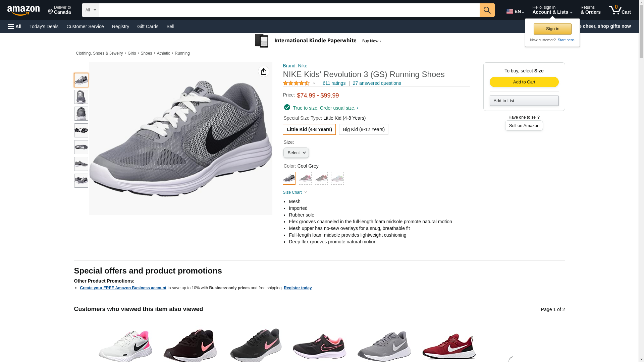Click the share icon on product image
This screenshot has height=362, width=644.
click(264, 71)
